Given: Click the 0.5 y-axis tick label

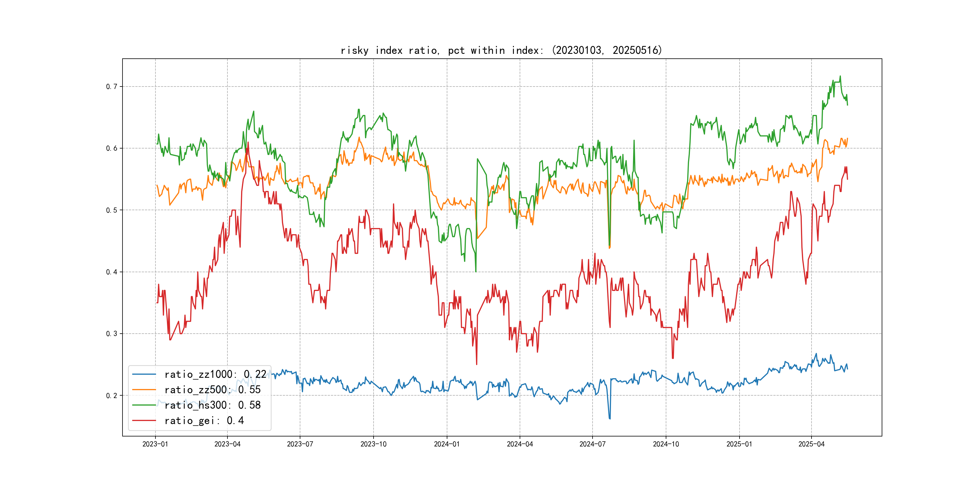Looking at the screenshot, I should (x=112, y=210).
